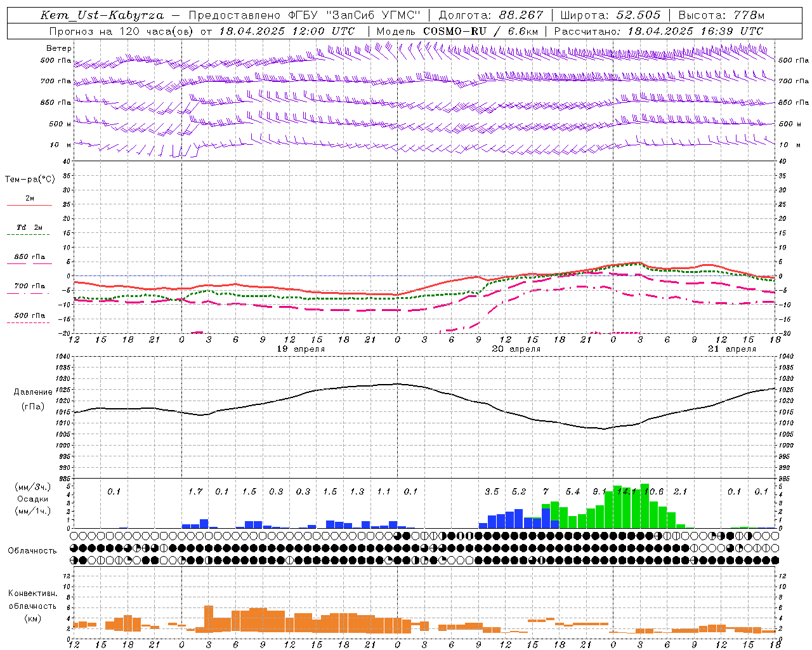
Task: Click the station name Kem_Ust-Kabyrza in the header
Action: point(102,15)
